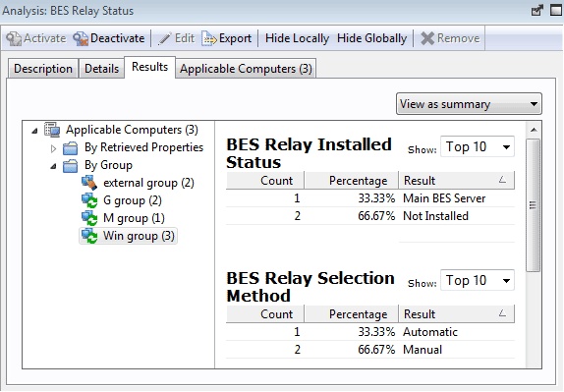Open the View as summary dropdown
564x392 pixels.
click(x=469, y=104)
